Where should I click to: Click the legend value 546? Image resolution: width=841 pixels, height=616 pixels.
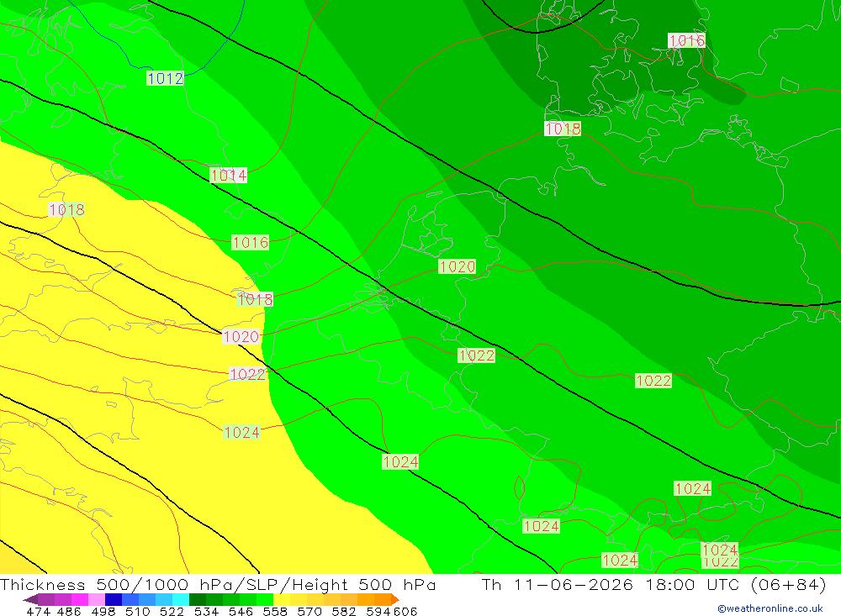pos(241,611)
